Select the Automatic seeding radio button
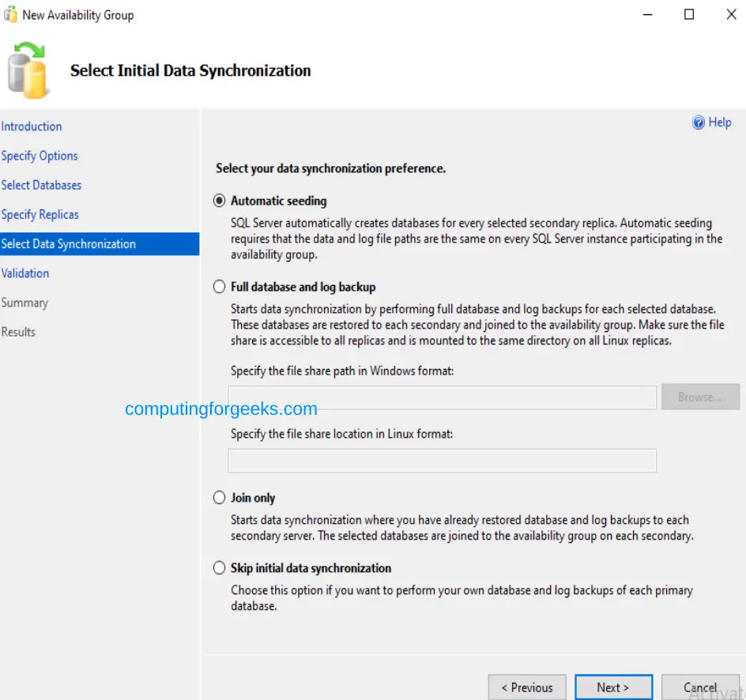The image size is (746, 700). 219,201
